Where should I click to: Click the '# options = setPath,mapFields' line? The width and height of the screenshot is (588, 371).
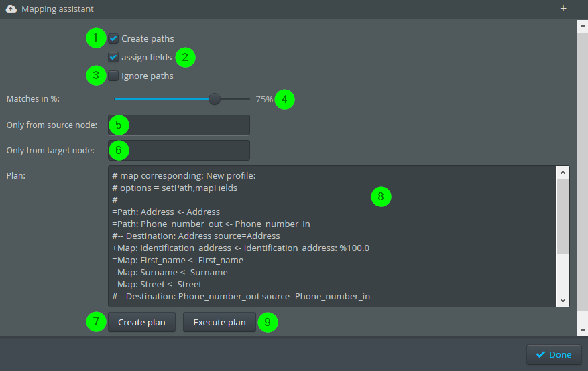pyautogui.click(x=175, y=188)
